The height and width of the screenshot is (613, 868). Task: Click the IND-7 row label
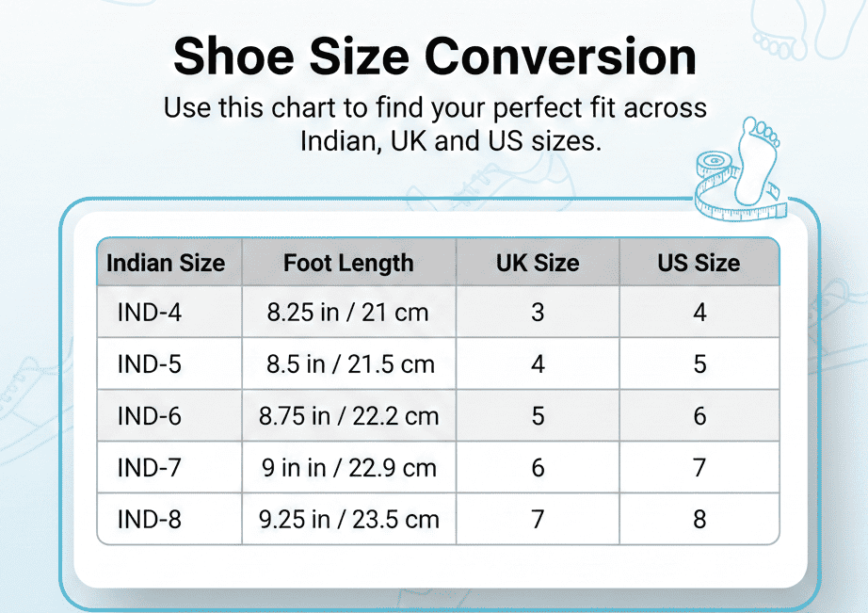point(150,467)
